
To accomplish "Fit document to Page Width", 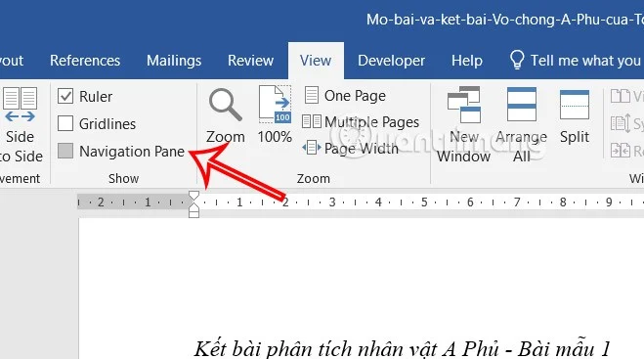I will click(350, 148).
